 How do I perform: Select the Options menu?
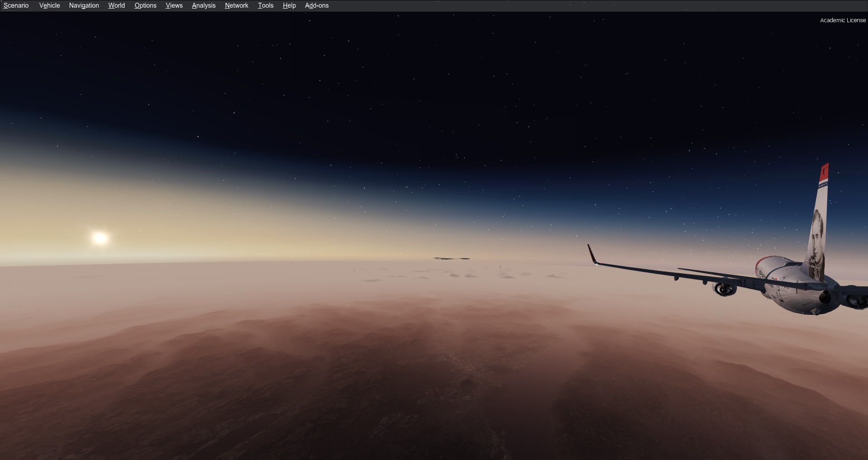145,5
